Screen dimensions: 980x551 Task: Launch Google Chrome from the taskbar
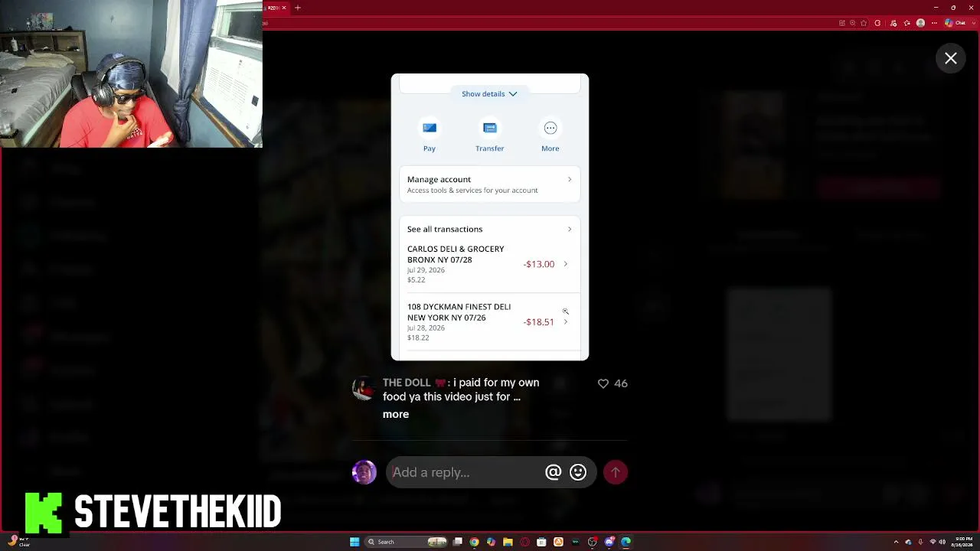pos(474,542)
